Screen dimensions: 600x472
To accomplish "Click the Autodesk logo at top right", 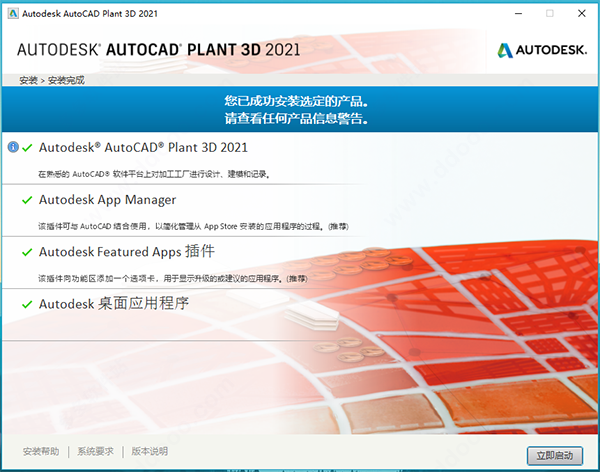I will point(542,50).
